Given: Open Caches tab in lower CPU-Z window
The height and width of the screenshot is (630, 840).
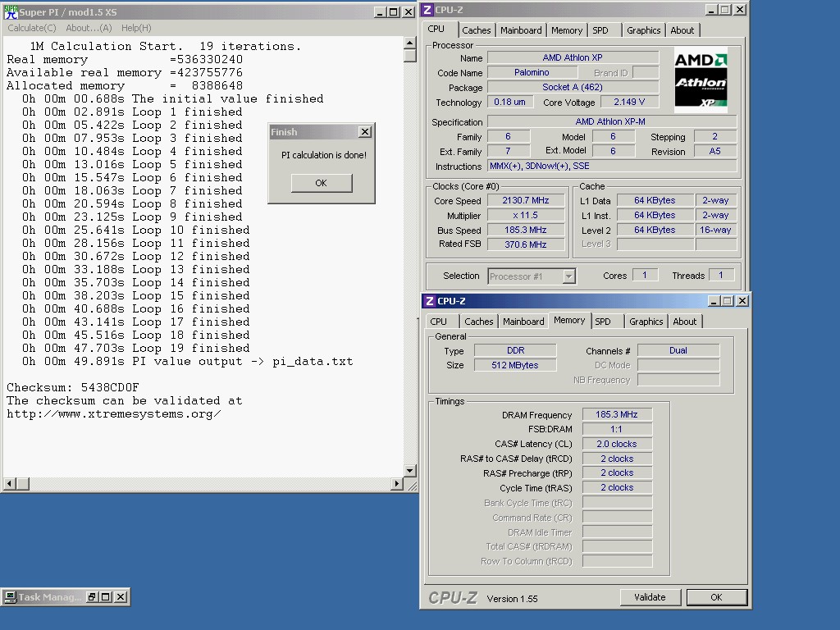Looking at the screenshot, I should coord(478,322).
